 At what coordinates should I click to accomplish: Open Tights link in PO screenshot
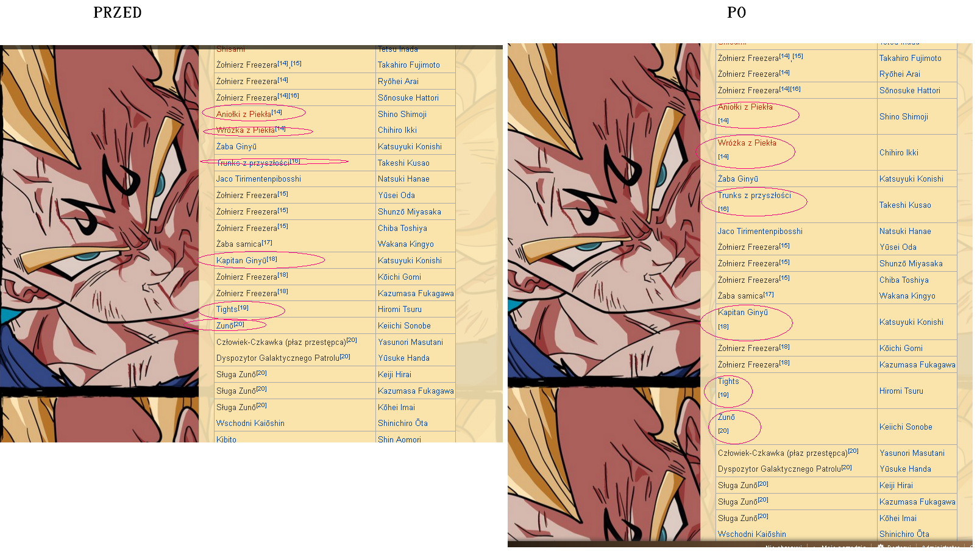[x=728, y=381]
